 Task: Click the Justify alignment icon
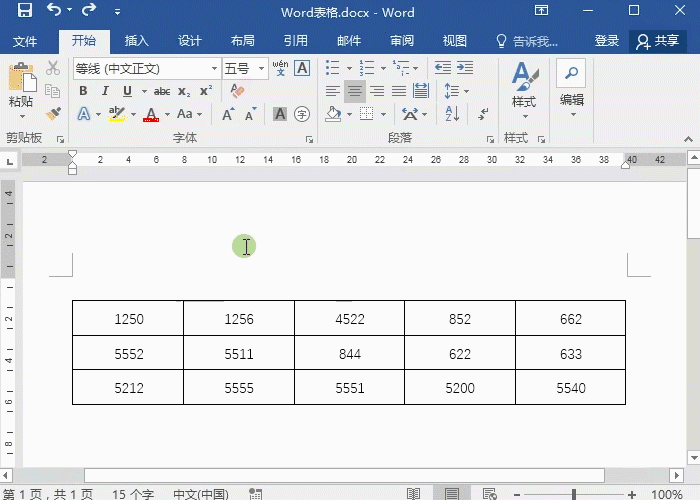coord(399,91)
